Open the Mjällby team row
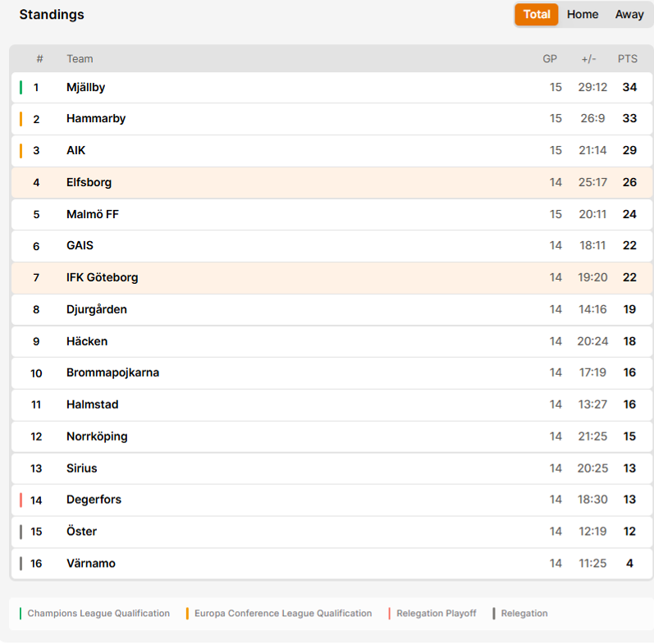 click(332, 87)
